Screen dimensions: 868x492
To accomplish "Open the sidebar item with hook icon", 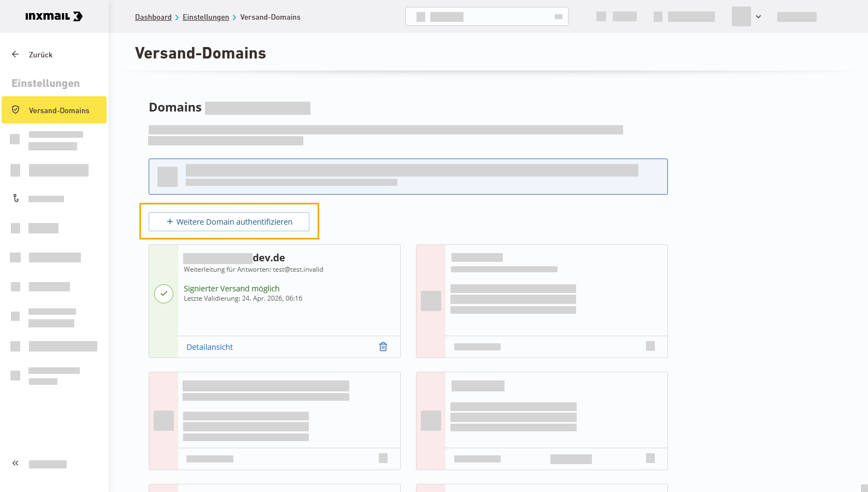I will point(16,198).
